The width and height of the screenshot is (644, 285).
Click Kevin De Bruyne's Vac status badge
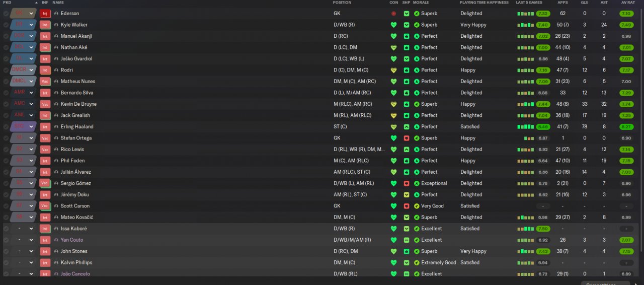(45, 104)
